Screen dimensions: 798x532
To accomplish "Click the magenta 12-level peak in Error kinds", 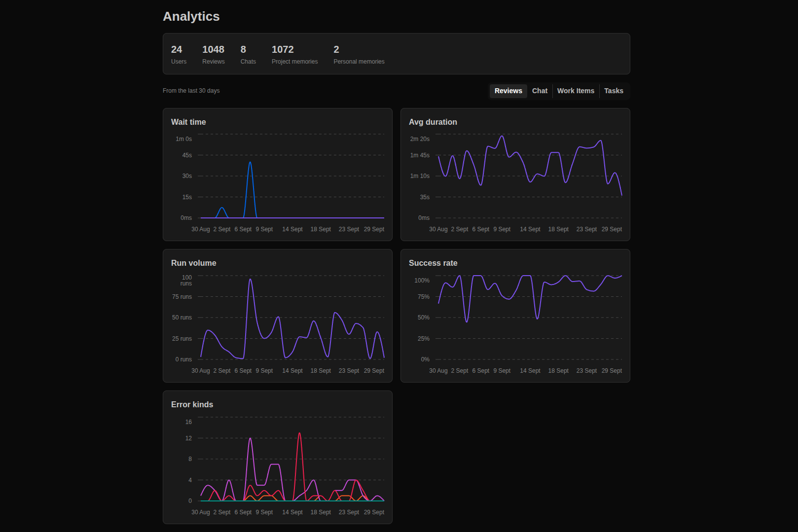I will 250,439.
